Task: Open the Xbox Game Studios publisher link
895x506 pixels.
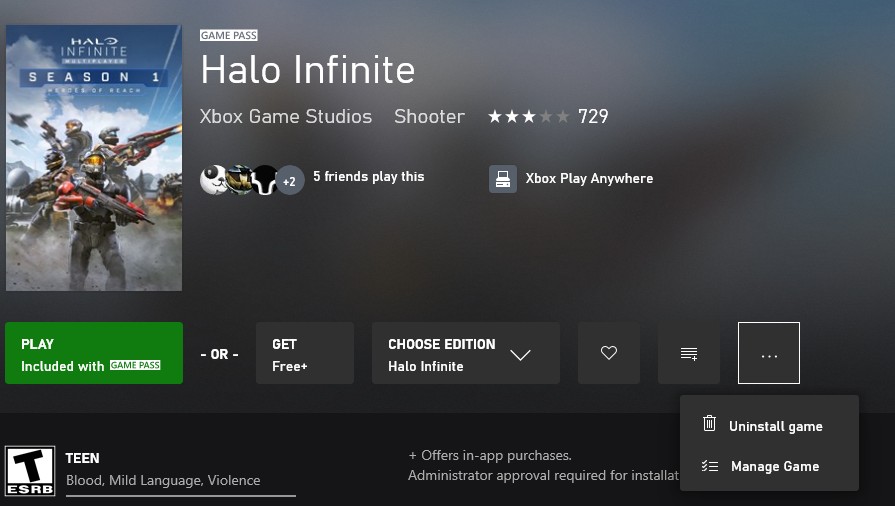Action: (286, 117)
